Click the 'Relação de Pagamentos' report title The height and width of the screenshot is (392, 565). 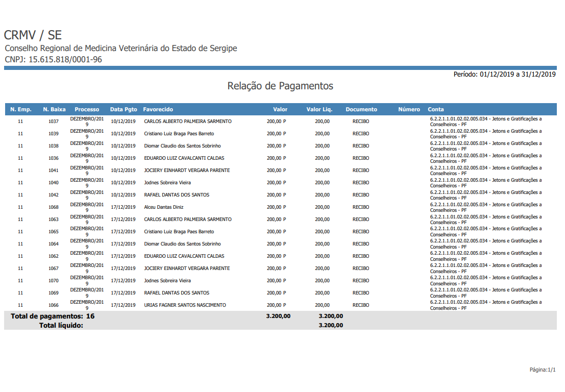point(280,86)
